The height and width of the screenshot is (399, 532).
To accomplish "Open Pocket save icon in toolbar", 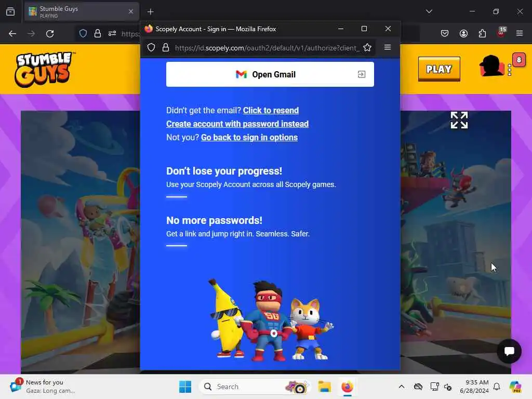I will (x=445, y=33).
